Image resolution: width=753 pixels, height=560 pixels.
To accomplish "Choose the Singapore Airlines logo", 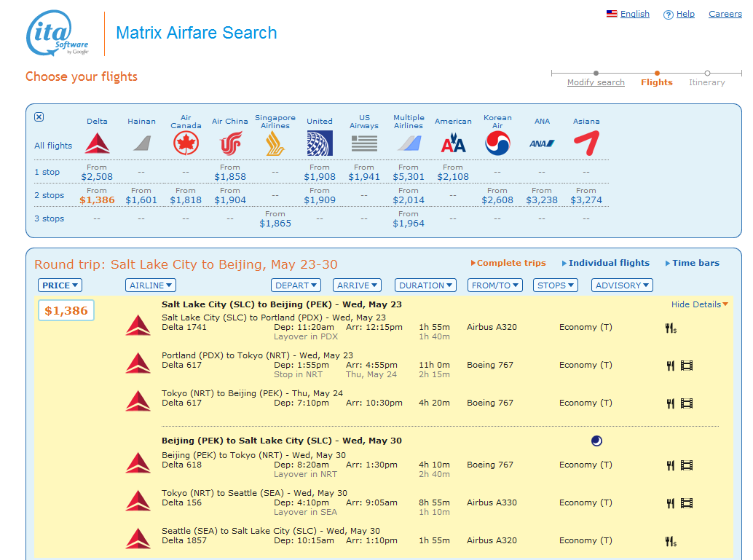I will pos(275,143).
